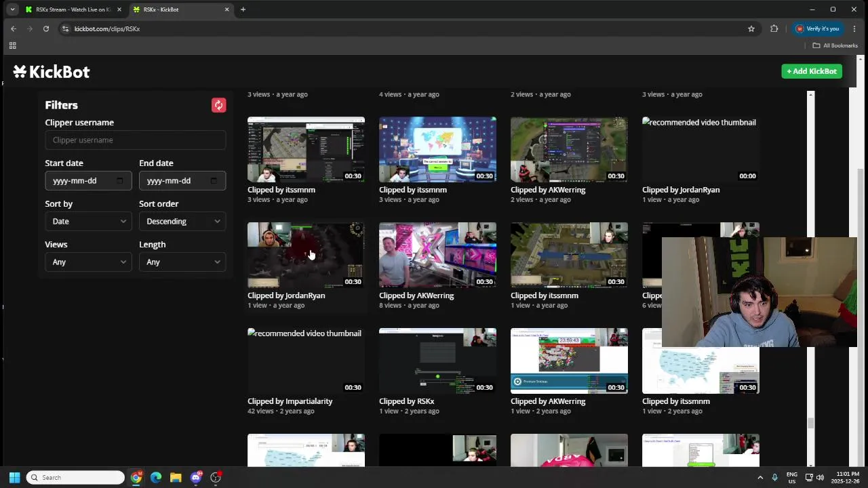Image resolution: width=868 pixels, height=488 pixels.
Task: Open the Impartialarity clip with 42 views
Action: tap(306, 361)
